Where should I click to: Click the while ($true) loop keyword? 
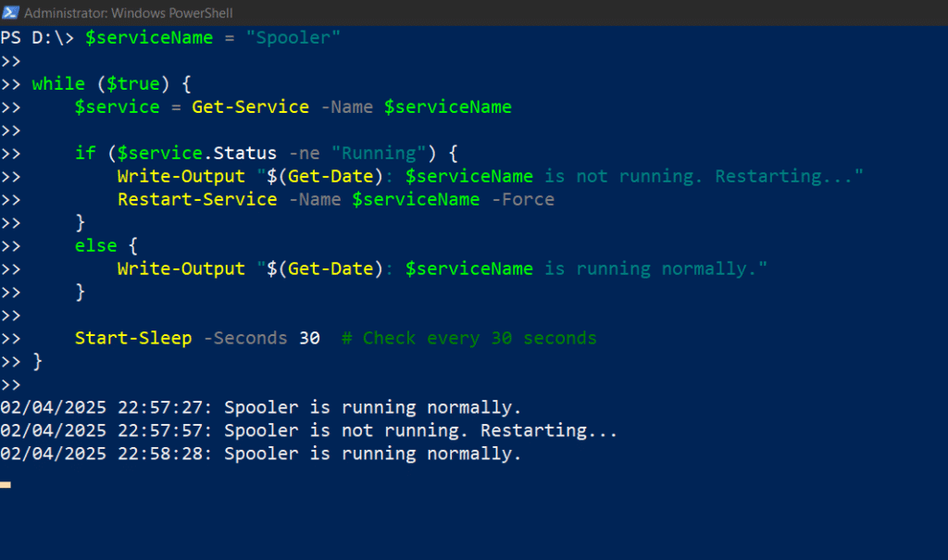[x=58, y=83]
